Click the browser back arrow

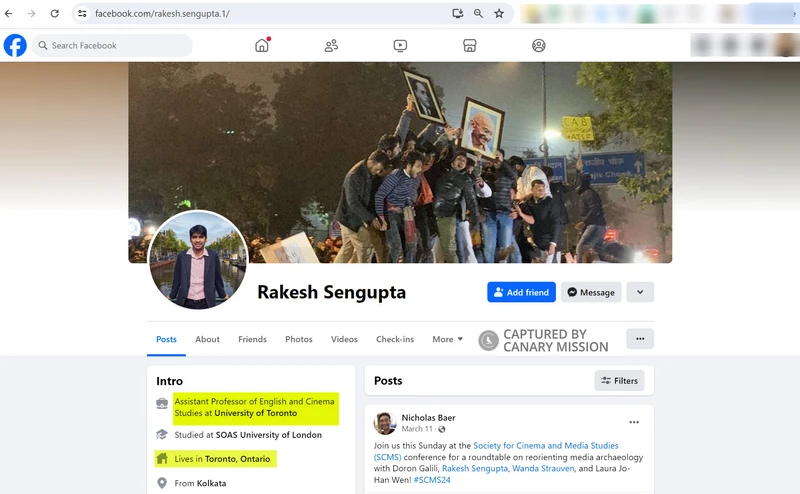9,14
